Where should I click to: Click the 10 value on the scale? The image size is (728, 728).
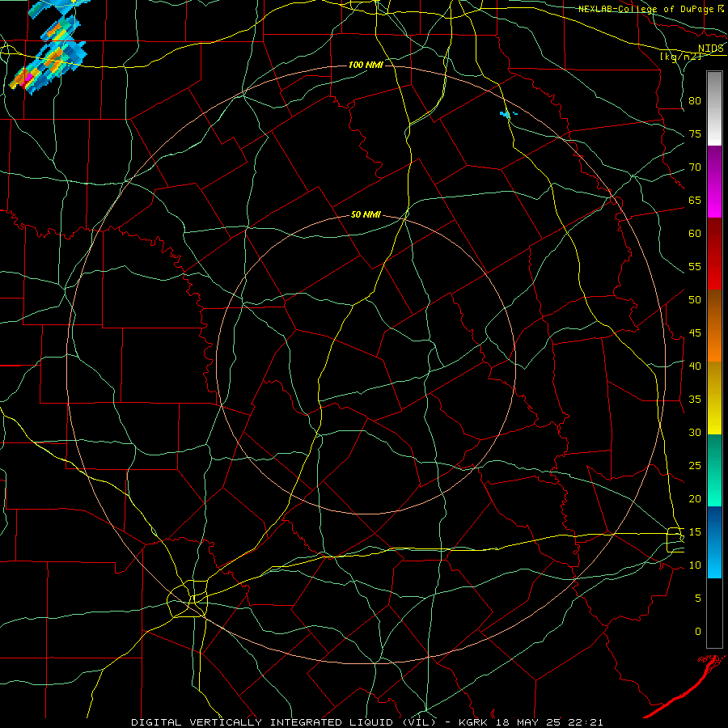[x=695, y=565]
